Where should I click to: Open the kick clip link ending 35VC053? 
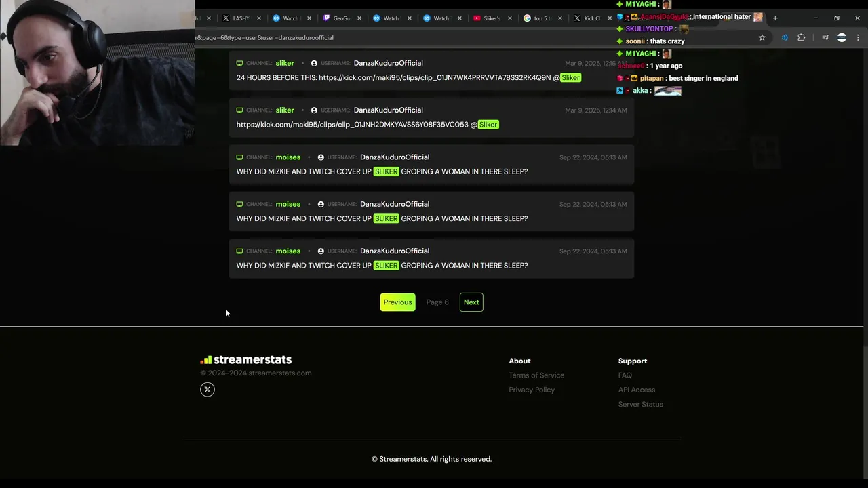[x=352, y=125]
